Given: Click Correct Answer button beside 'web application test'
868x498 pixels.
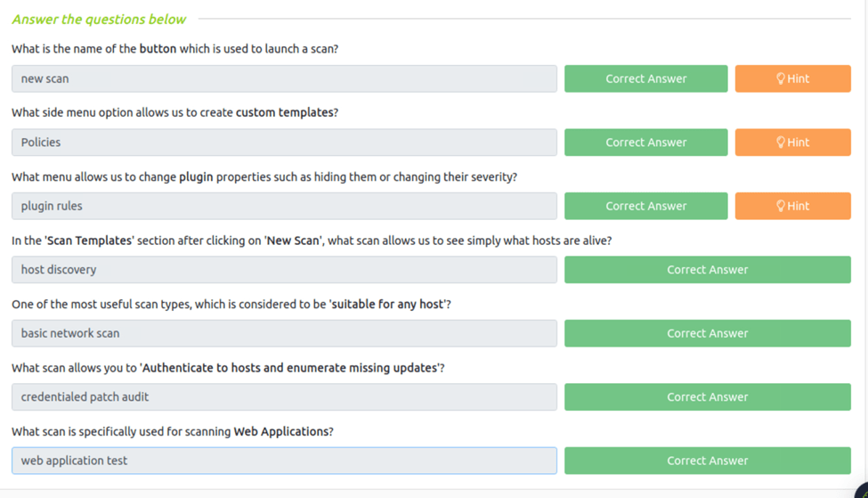Looking at the screenshot, I should [707, 461].
